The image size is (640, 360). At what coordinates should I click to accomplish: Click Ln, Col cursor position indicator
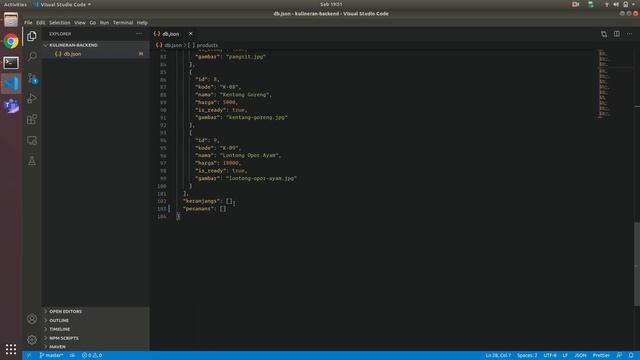[x=498, y=356]
